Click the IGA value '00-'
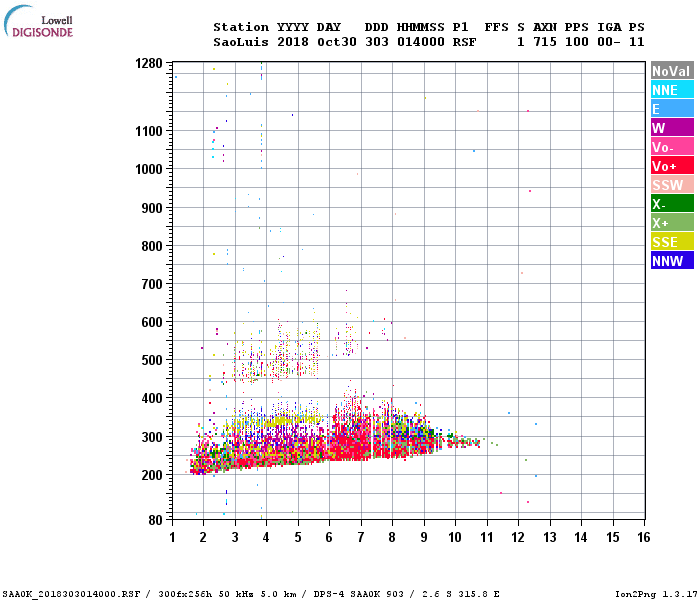Screen dimensions: 700x600 (609, 42)
